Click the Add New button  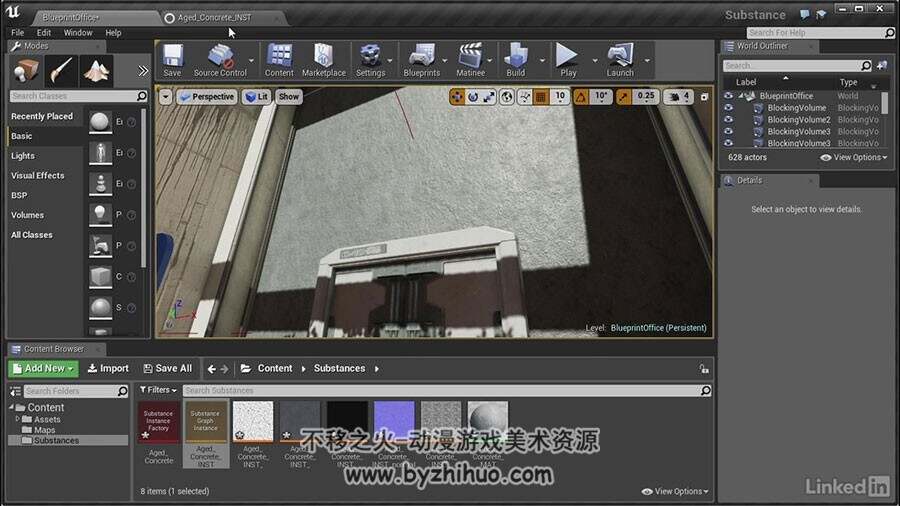point(43,368)
